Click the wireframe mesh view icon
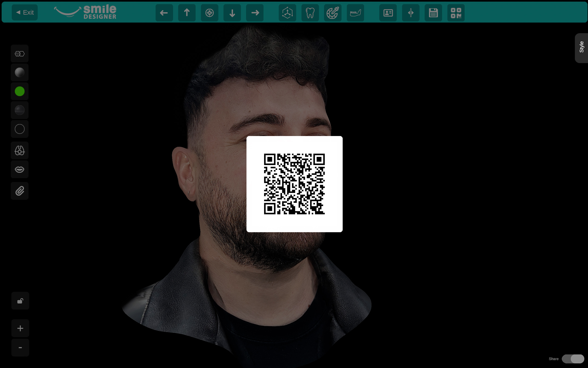588x368 pixels. point(20,54)
